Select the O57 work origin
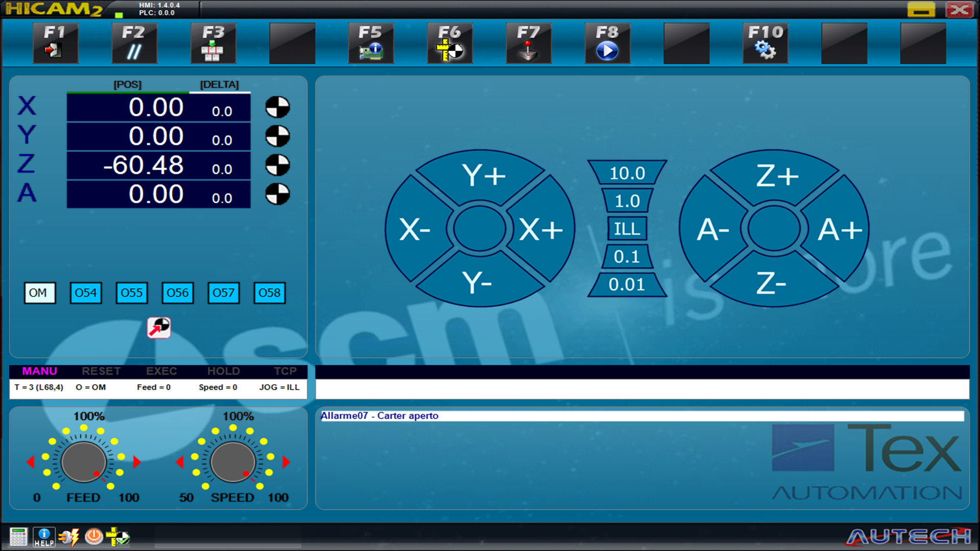 224,293
